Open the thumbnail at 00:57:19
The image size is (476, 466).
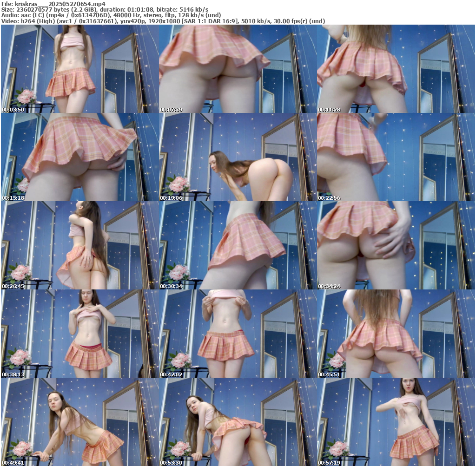(396, 422)
